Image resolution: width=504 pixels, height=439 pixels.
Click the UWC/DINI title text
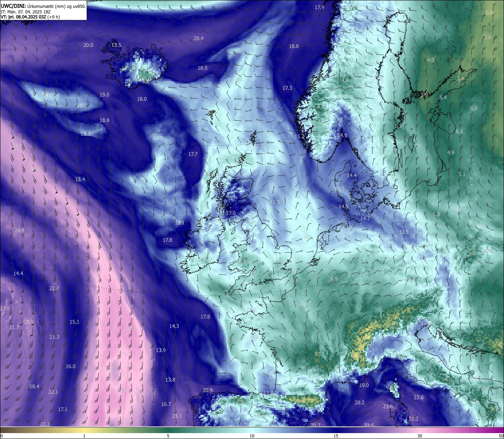[13, 6]
